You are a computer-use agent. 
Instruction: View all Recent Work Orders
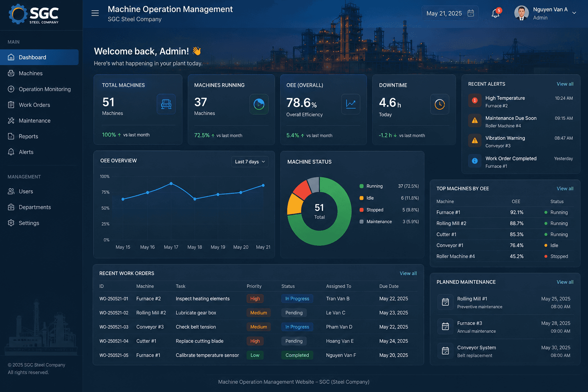tap(408, 273)
